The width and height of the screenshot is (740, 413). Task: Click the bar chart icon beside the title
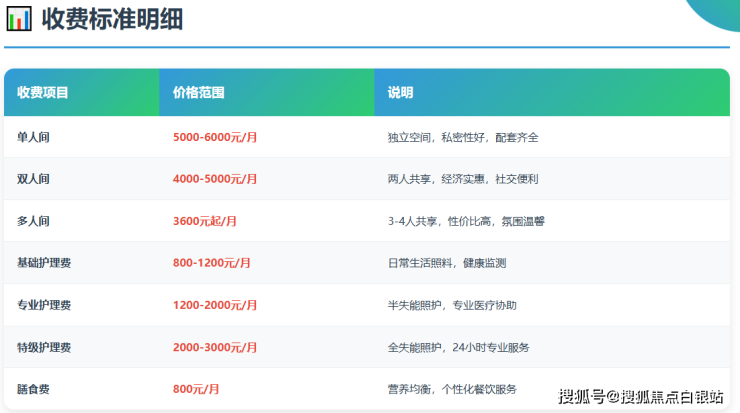pyautogui.click(x=19, y=19)
